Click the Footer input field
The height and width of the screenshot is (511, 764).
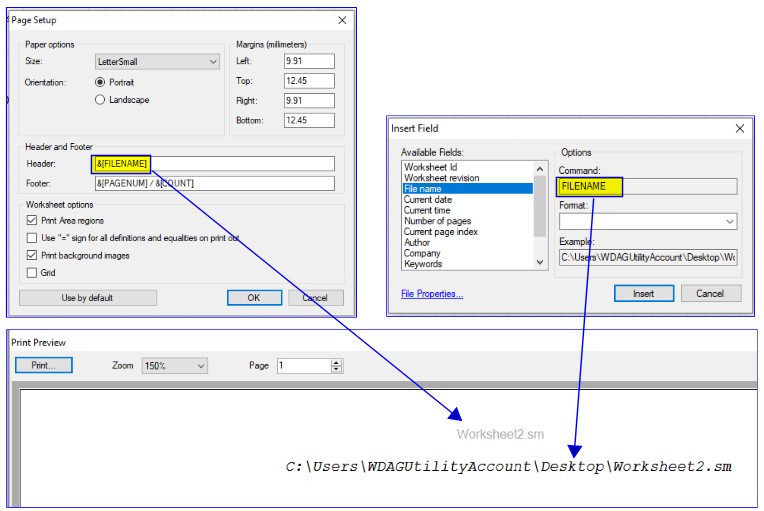[213, 183]
